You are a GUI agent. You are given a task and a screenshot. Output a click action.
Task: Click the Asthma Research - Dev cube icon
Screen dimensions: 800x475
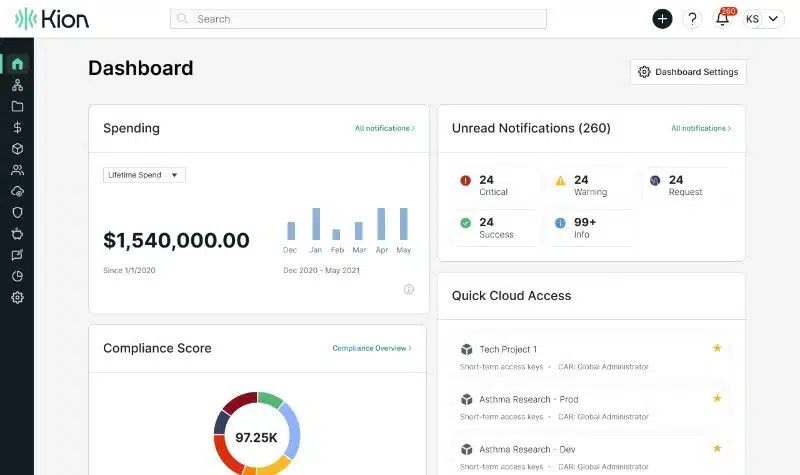tap(466, 449)
